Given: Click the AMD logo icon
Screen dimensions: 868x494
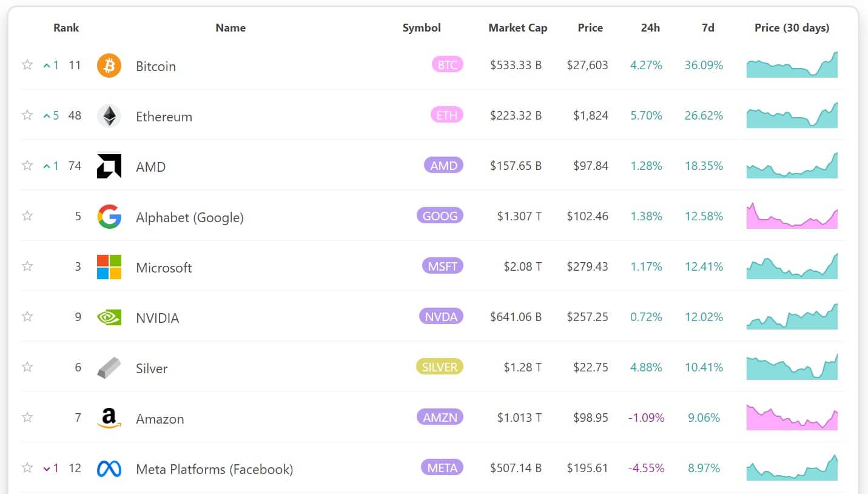Looking at the screenshot, I should (x=109, y=166).
